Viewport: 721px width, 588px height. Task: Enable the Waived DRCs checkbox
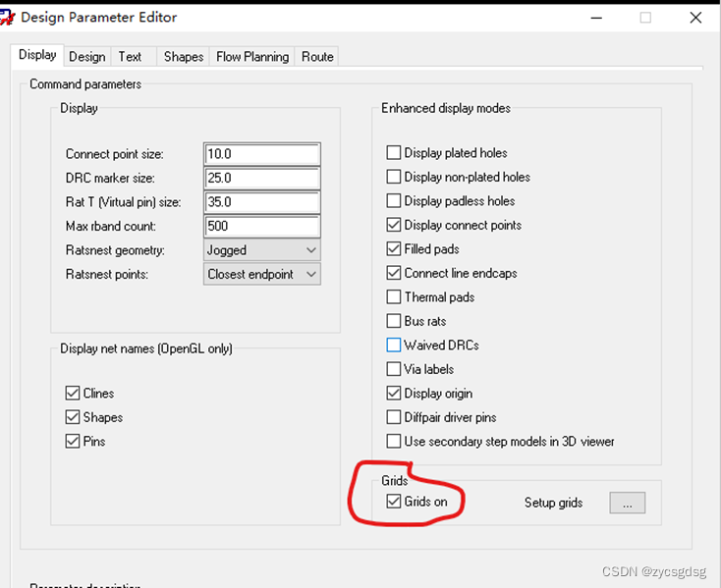[x=394, y=346]
